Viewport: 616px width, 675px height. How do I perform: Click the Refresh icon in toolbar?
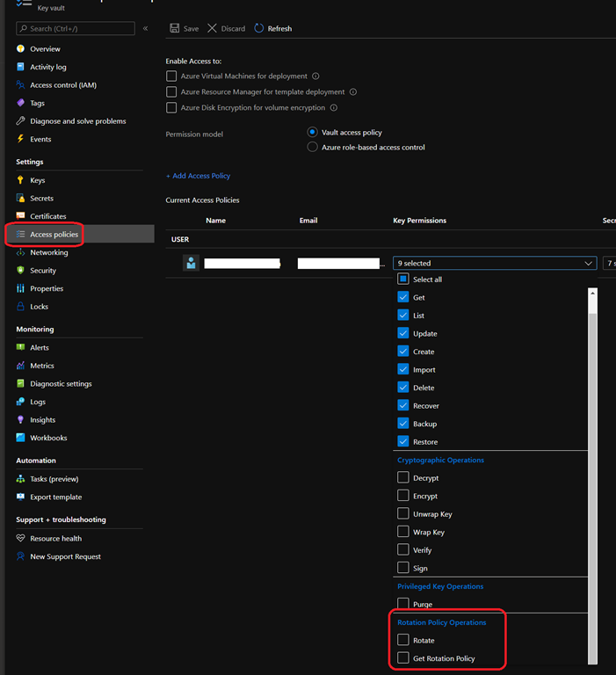(x=259, y=29)
